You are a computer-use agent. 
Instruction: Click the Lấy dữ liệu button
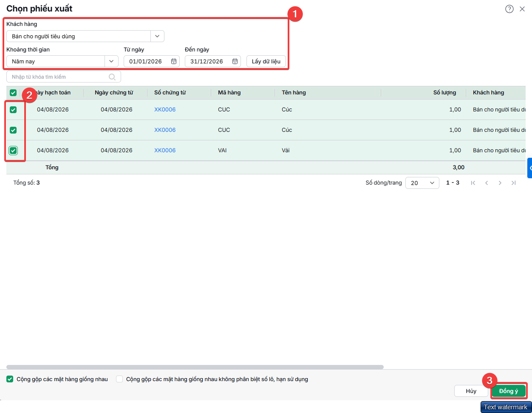pyautogui.click(x=266, y=61)
